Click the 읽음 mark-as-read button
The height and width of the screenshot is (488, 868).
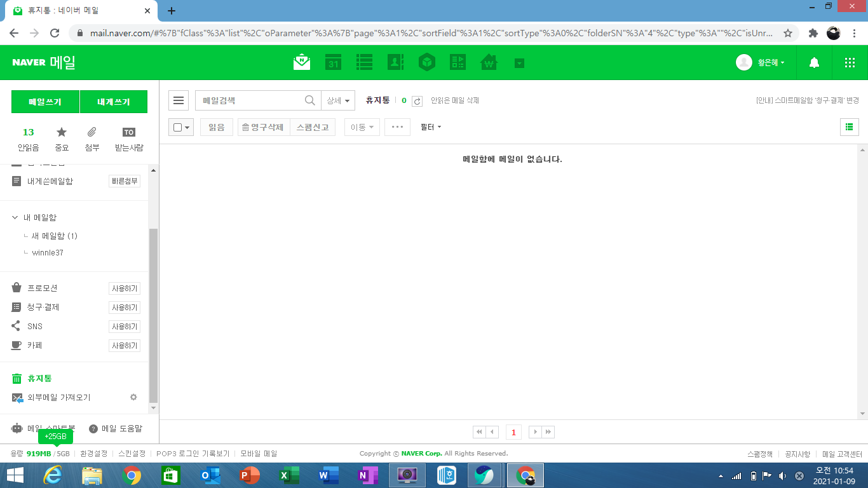click(217, 127)
